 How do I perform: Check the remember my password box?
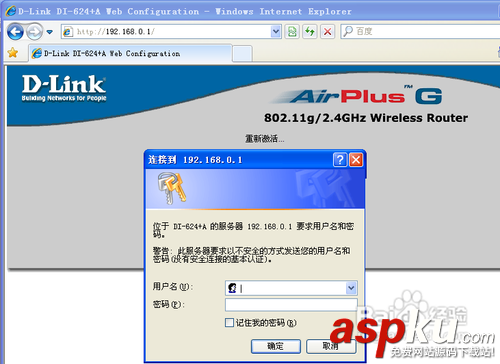229,322
